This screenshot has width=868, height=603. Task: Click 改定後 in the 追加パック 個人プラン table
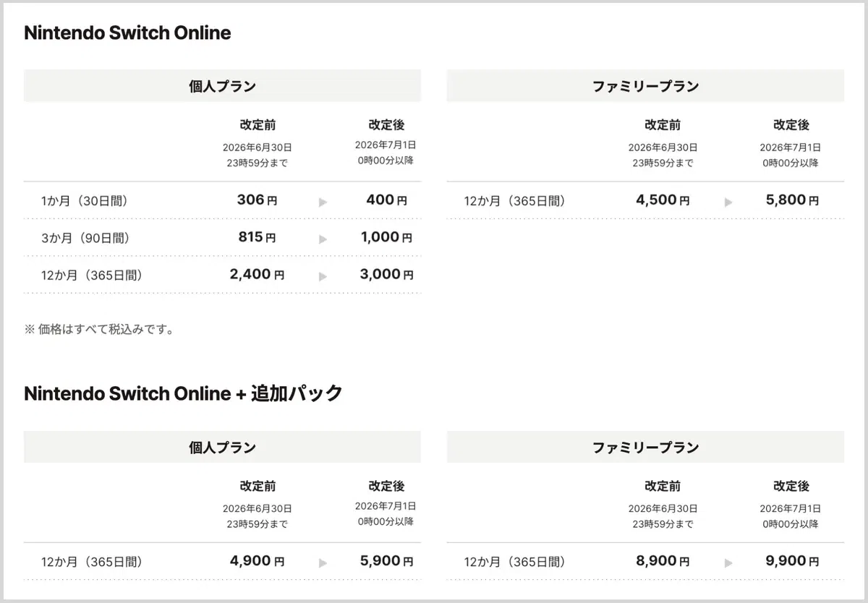(386, 486)
